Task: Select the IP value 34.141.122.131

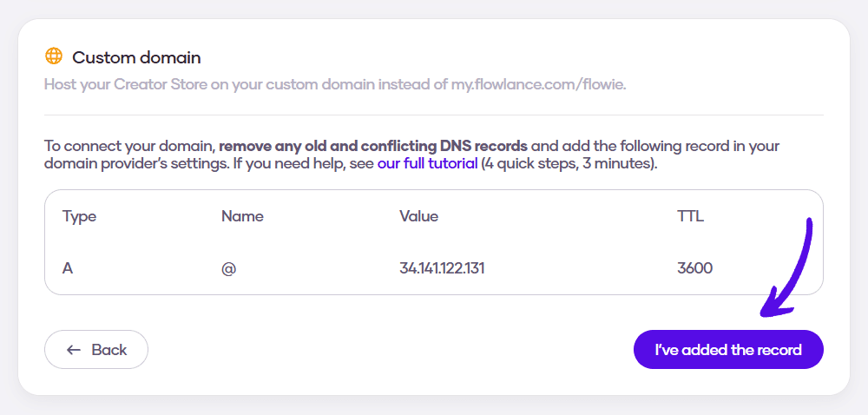Action: [442, 268]
